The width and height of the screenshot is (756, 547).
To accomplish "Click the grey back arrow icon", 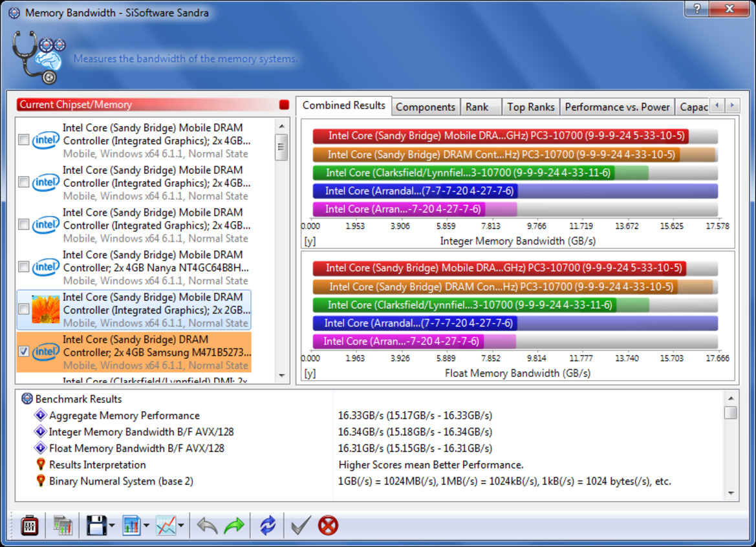I will (208, 525).
